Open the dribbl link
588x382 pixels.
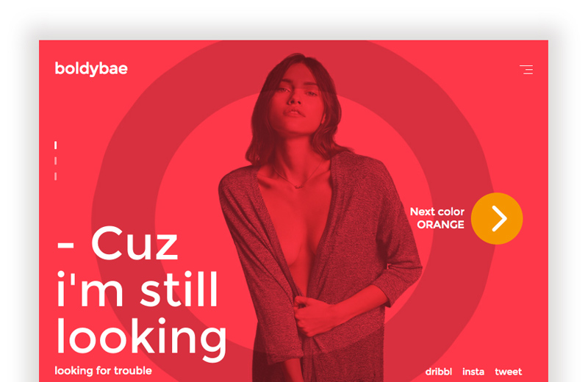(439, 372)
